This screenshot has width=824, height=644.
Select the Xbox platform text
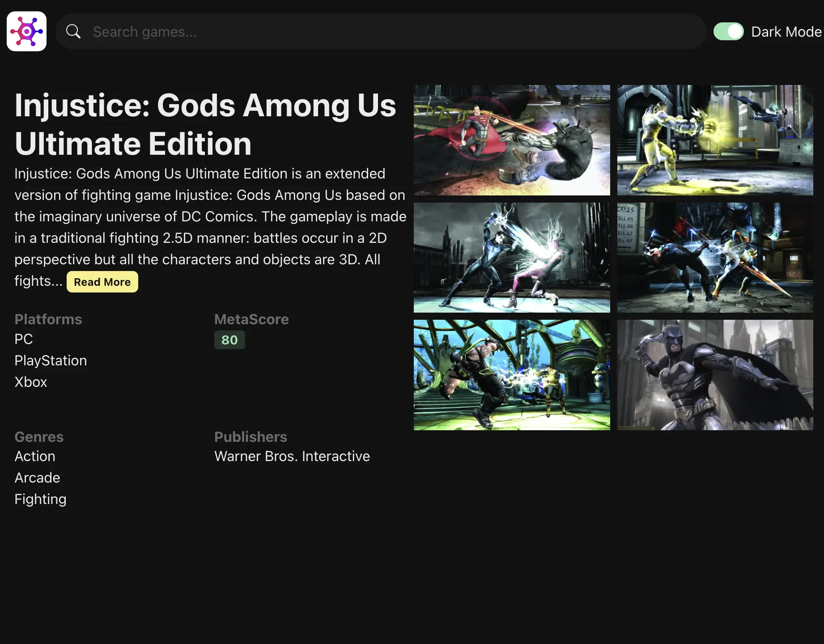pyautogui.click(x=31, y=382)
